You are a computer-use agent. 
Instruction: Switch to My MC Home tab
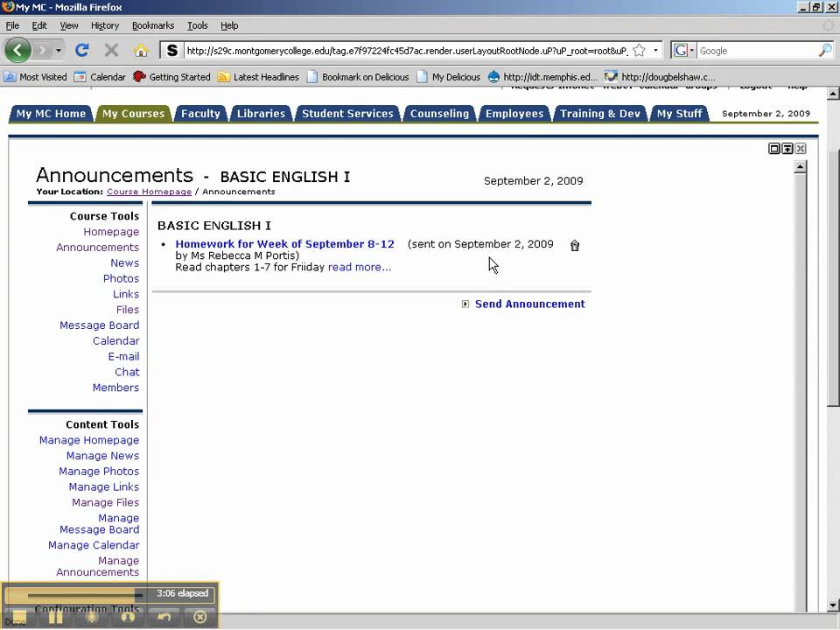coord(51,114)
